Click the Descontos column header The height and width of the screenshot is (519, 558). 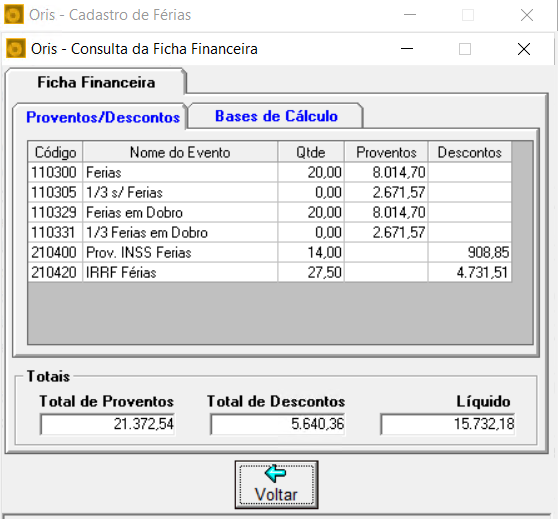pos(470,152)
